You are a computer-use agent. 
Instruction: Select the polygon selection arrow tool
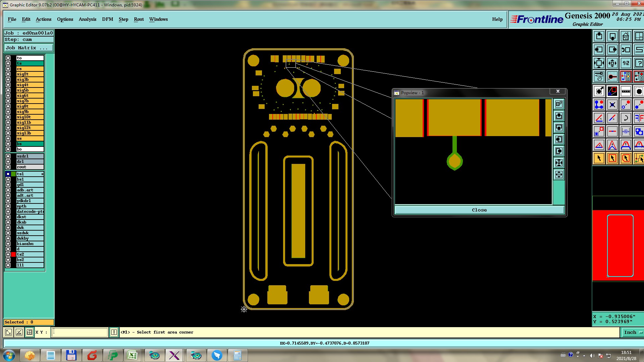pyautogui.click(x=626, y=158)
